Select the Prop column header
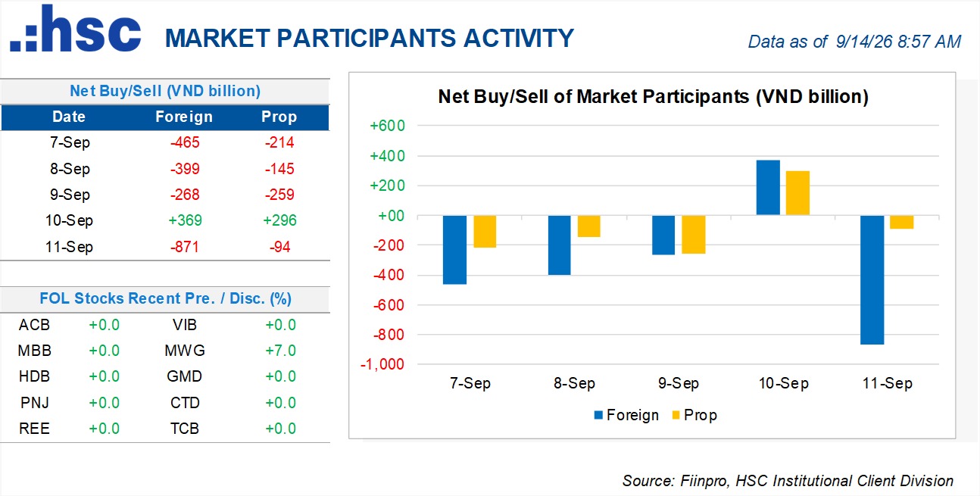Screen dimensions: 980x496 pyautogui.click(x=279, y=117)
